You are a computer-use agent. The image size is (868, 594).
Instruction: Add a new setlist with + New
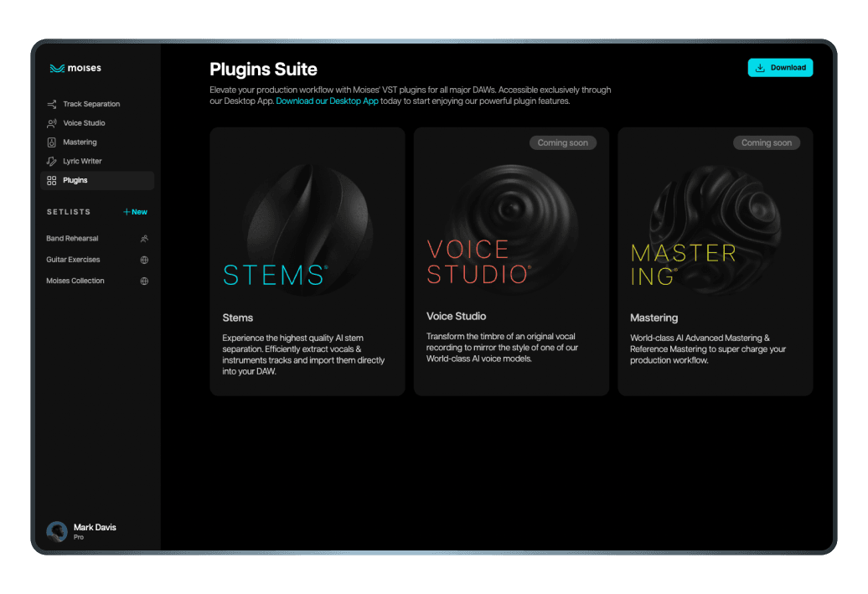[136, 212]
